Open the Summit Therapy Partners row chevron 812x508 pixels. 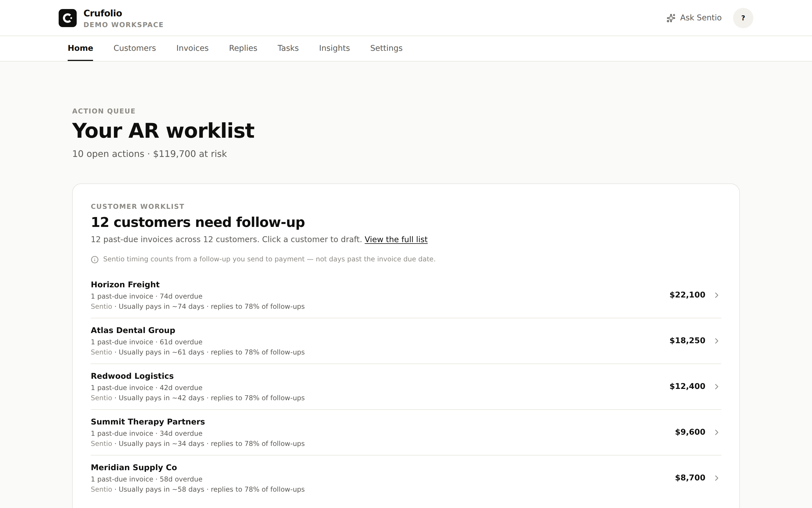pyautogui.click(x=716, y=432)
